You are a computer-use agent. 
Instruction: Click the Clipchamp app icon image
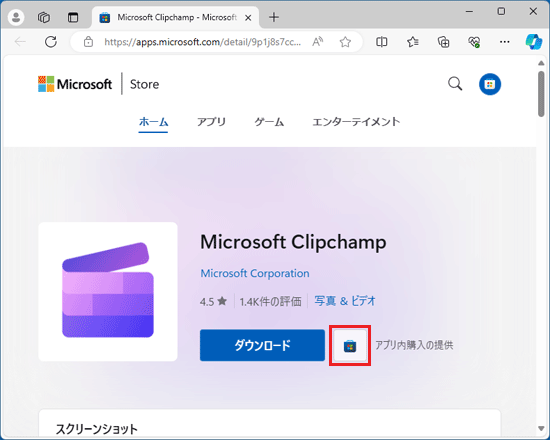[108, 291]
